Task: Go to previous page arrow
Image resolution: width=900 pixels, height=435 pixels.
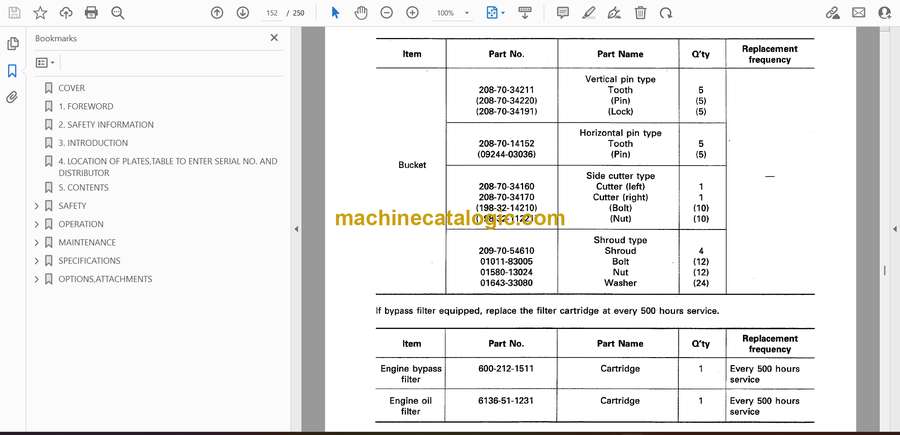Action: tap(217, 13)
